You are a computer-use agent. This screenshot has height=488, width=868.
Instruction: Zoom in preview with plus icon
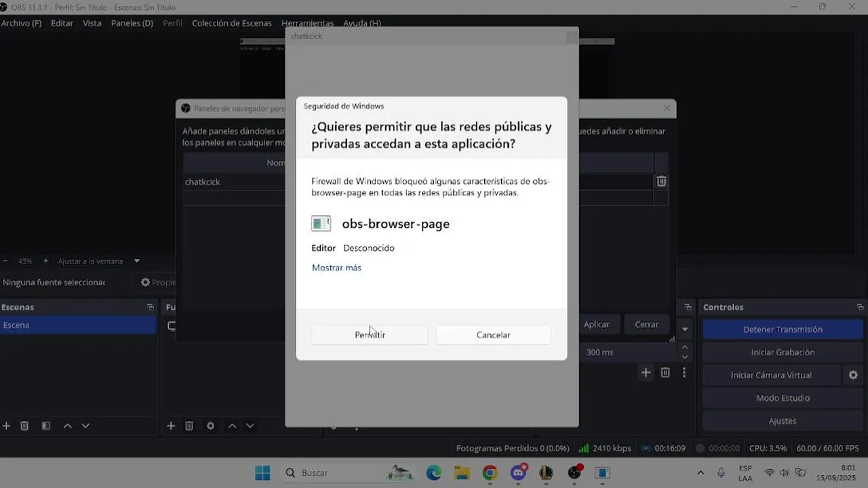pos(46,261)
